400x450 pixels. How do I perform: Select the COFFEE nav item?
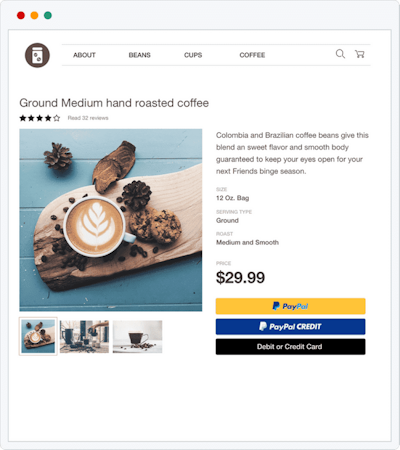pos(252,55)
